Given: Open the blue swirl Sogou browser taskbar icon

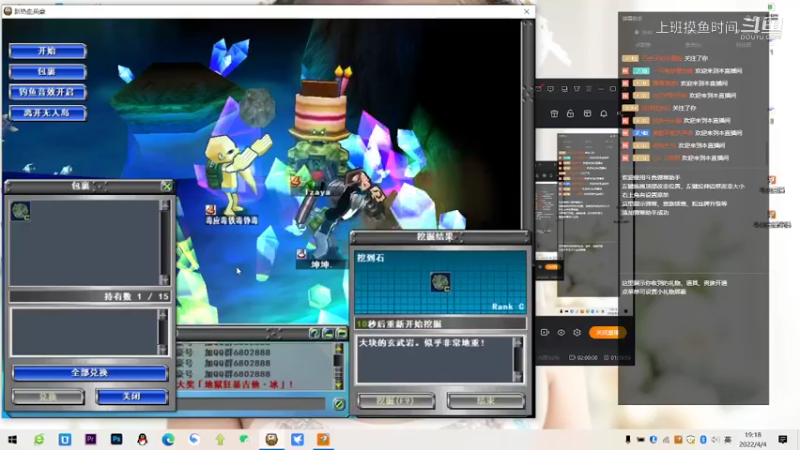Looking at the screenshot, I should (194, 439).
